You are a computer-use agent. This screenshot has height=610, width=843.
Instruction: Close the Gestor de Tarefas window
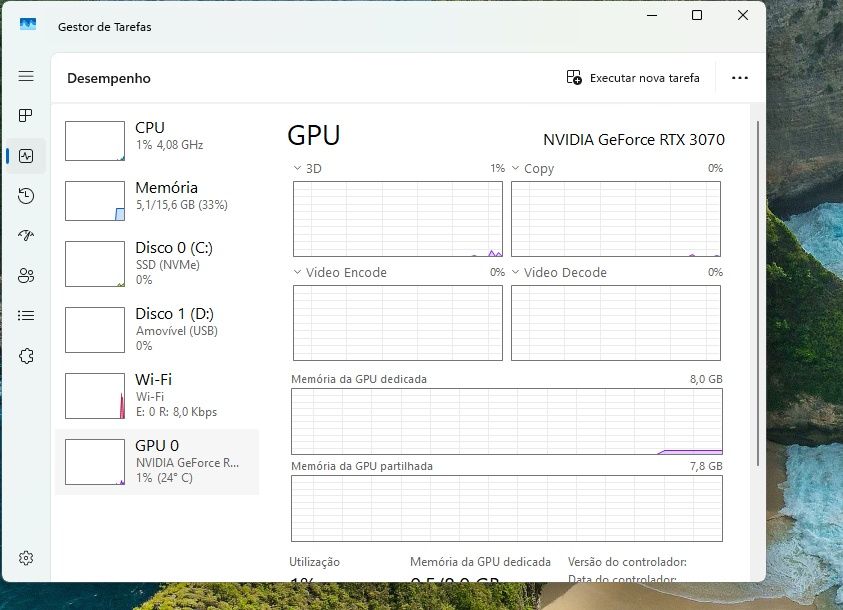click(x=743, y=15)
